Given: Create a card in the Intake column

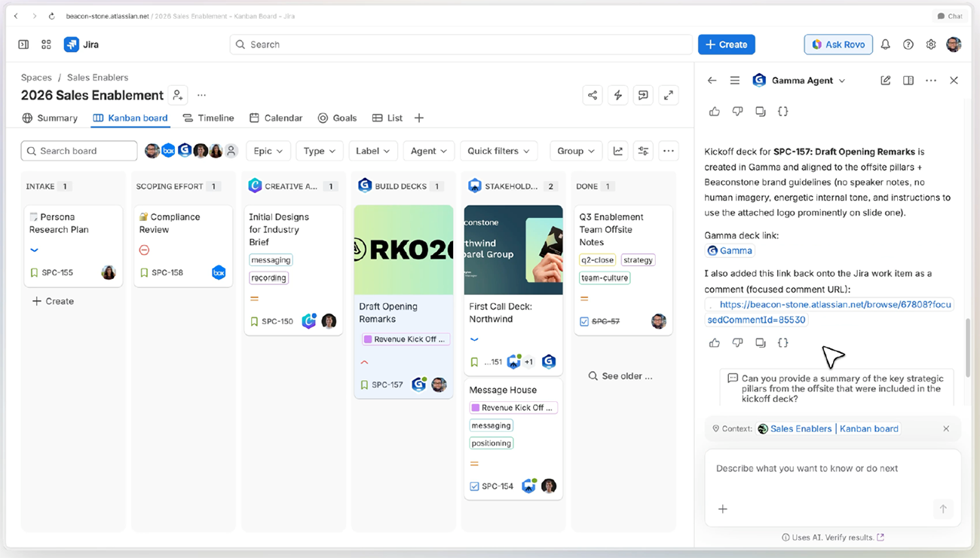Looking at the screenshot, I should coord(54,301).
